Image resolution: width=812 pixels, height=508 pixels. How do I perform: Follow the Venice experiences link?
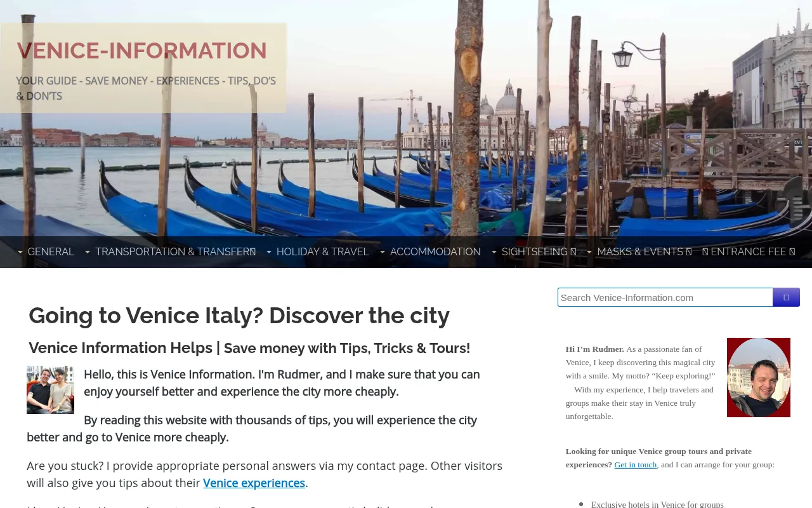point(254,483)
